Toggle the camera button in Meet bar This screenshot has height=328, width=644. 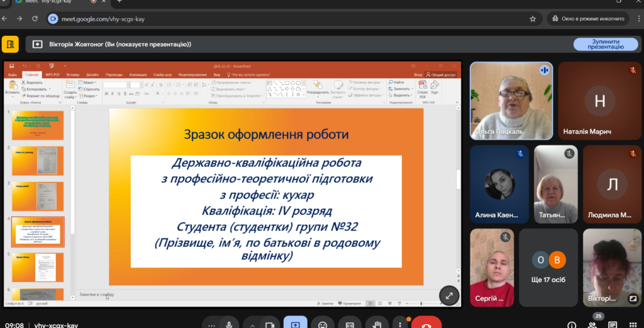pyautogui.click(x=269, y=324)
